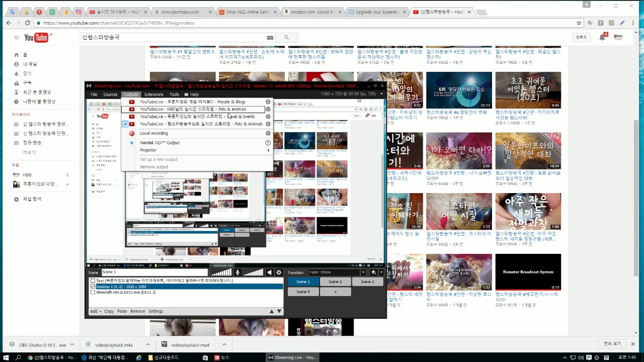Expand the Projector submenu
644x362 pixels.
coord(197,150)
